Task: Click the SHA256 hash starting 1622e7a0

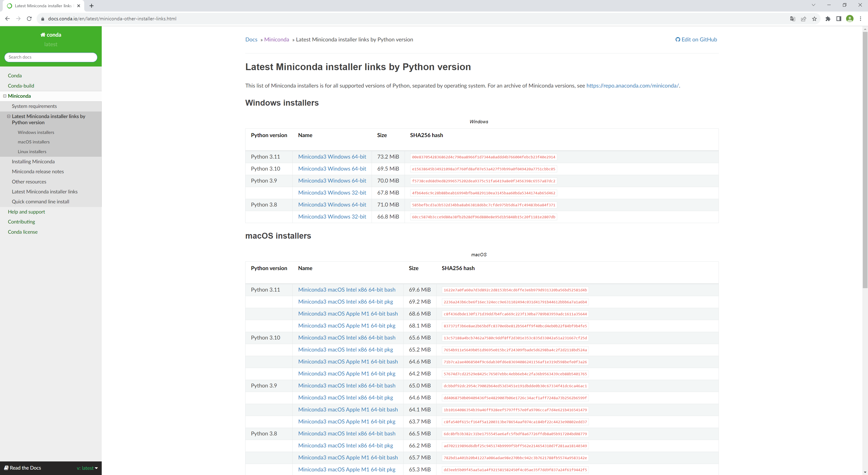Action: 515,290
